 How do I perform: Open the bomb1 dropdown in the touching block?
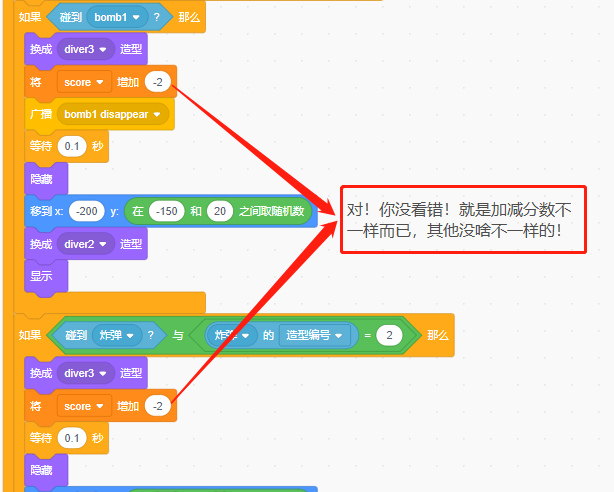click(117, 17)
